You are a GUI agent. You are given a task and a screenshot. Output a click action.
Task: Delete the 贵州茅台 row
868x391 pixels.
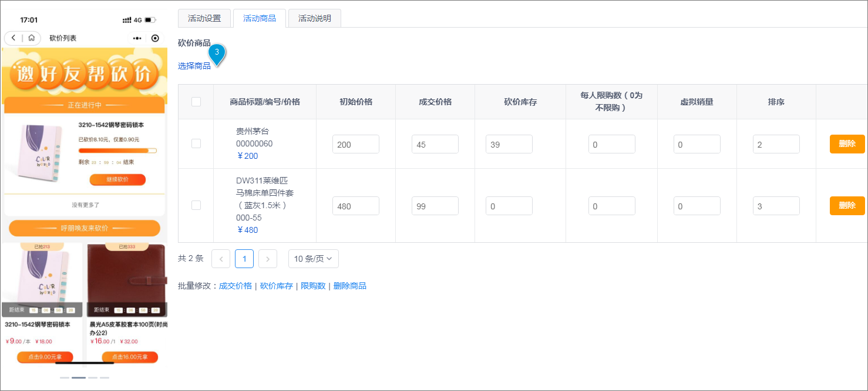click(847, 143)
